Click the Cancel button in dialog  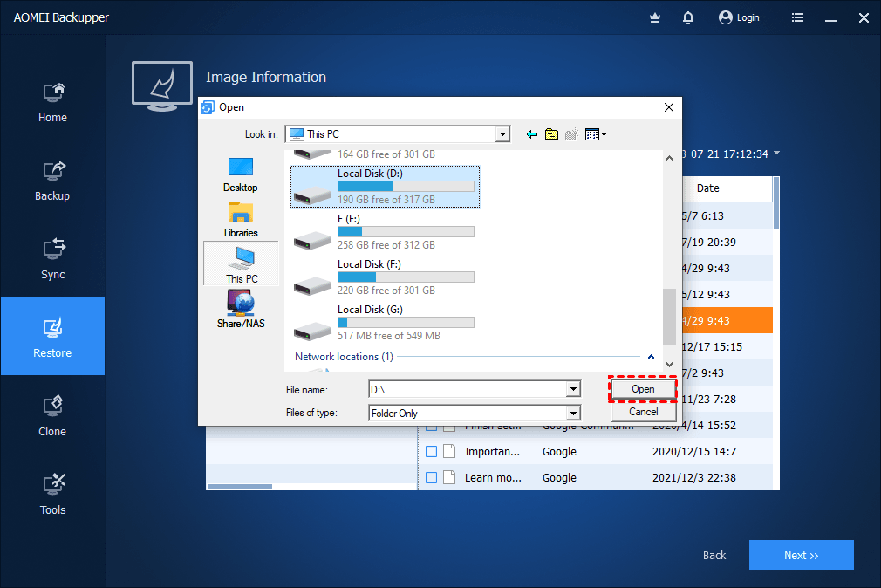643,412
